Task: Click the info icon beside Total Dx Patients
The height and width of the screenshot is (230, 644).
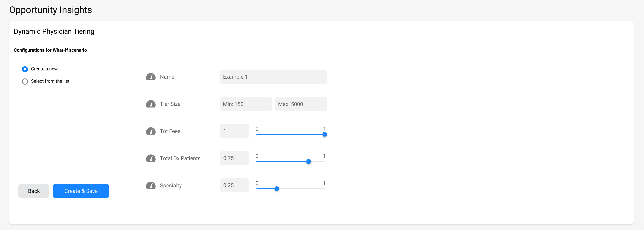Action: tap(151, 158)
